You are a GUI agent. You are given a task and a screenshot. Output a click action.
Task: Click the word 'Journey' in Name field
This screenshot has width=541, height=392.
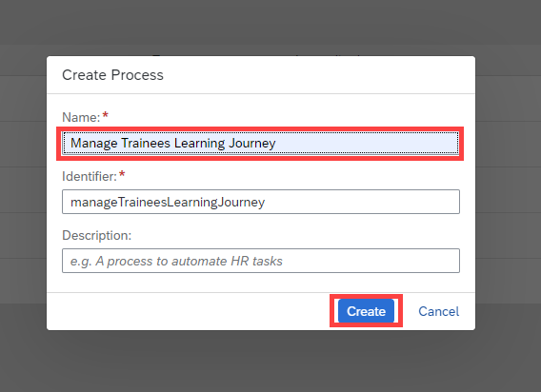(x=251, y=143)
